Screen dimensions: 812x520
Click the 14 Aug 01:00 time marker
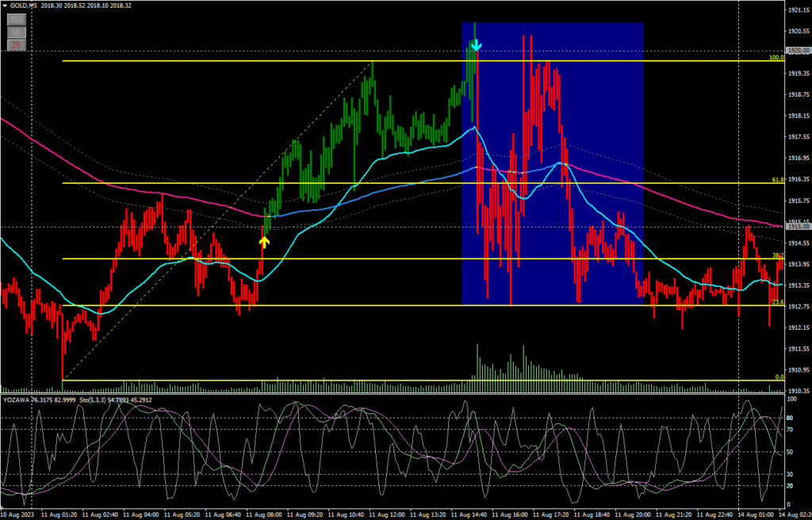tap(754, 514)
